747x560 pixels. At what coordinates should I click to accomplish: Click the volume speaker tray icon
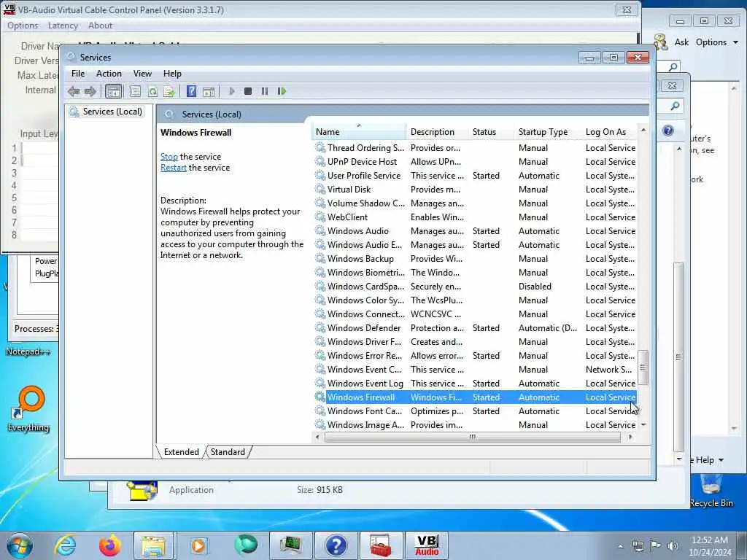673,545
